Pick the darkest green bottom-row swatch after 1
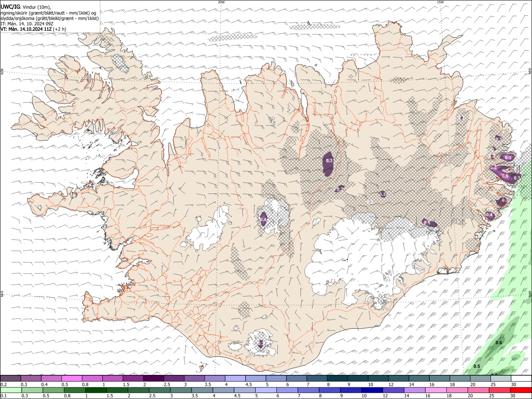Image resolution: width=532 pixels, height=399 pixels. click(x=96, y=390)
